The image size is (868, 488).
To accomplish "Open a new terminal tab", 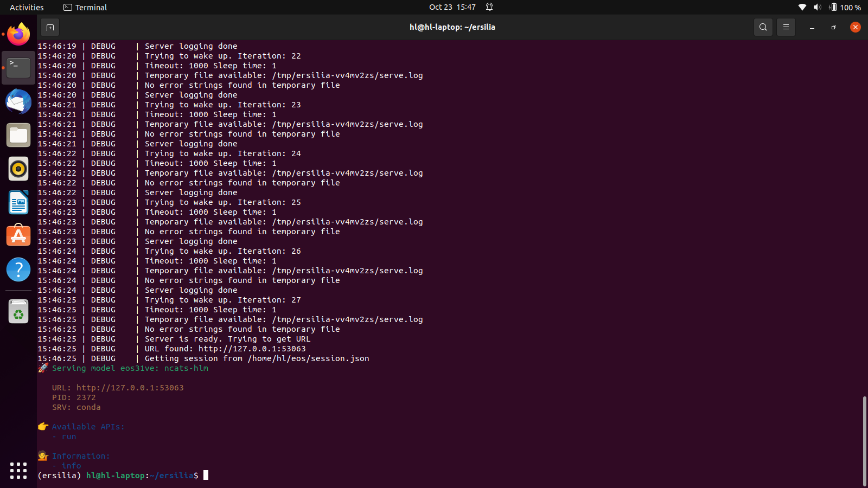I will (49, 27).
